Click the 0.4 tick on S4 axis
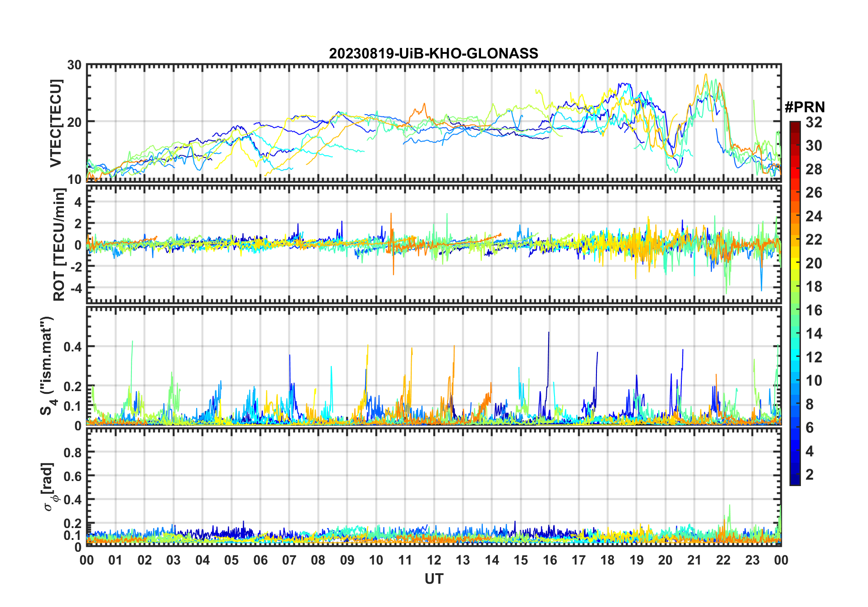The image size is (868, 607). (73, 347)
